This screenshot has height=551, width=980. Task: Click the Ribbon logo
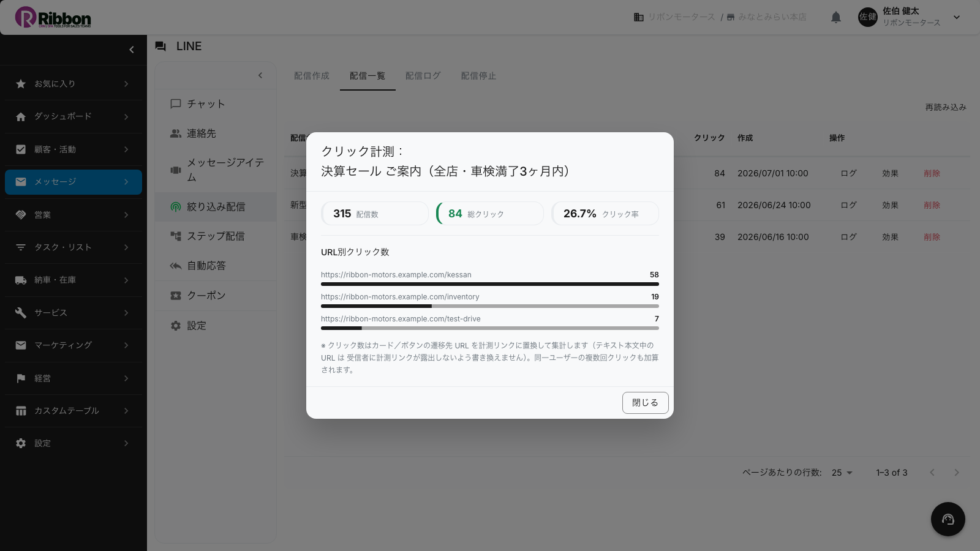click(x=53, y=17)
